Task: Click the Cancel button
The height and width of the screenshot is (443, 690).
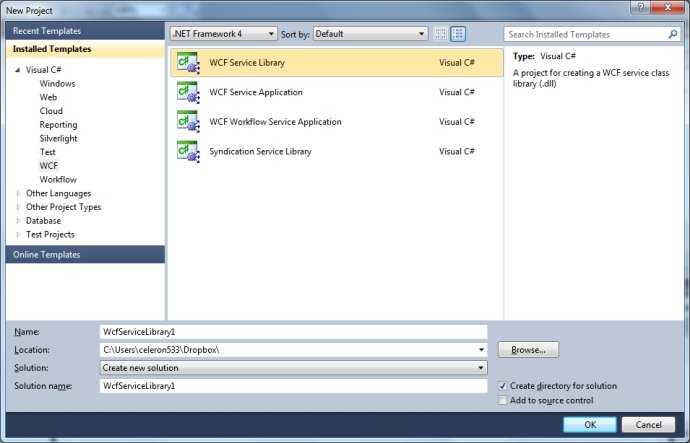Action: click(648, 425)
